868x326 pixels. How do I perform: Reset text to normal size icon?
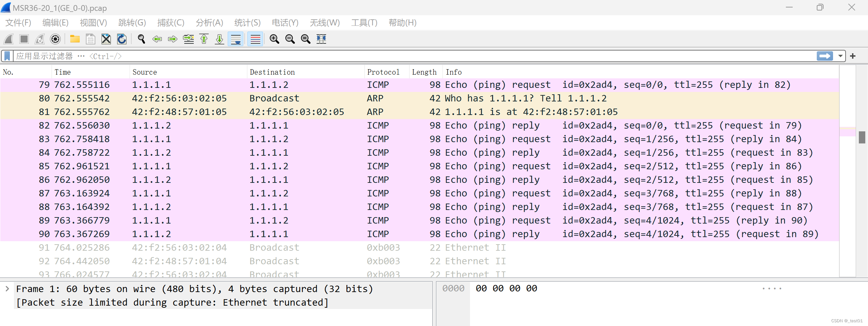pyautogui.click(x=305, y=39)
